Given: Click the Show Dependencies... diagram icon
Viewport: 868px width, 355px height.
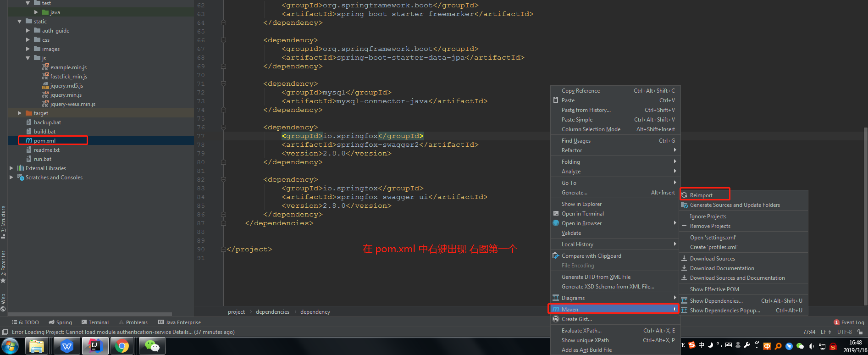Looking at the screenshot, I should tap(684, 301).
